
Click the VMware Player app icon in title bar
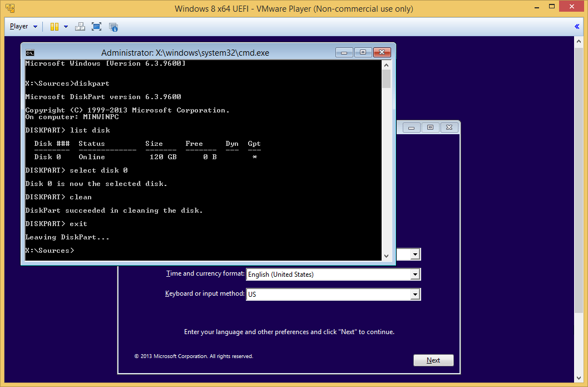pyautogui.click(x=10, y=8)
